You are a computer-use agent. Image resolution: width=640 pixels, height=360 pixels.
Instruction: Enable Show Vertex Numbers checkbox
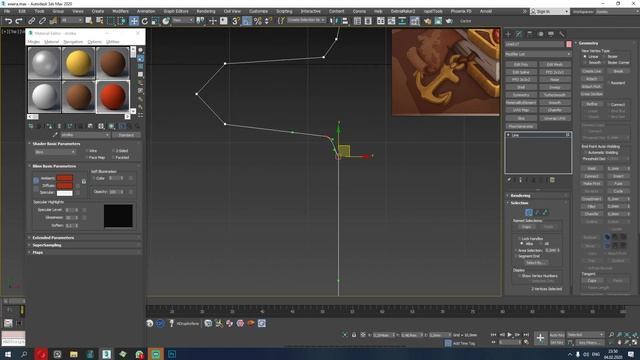tap(520, 276)
